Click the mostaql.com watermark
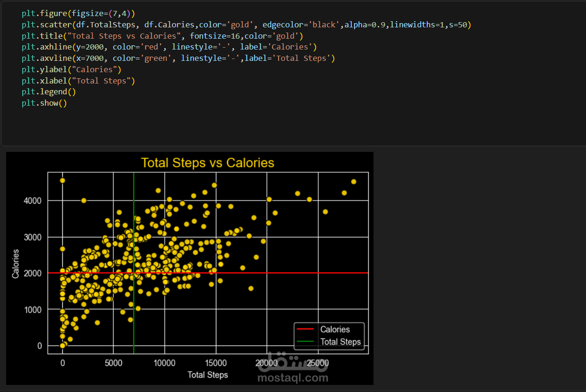This screenshot has width=586, height=392. coord(293,377)
